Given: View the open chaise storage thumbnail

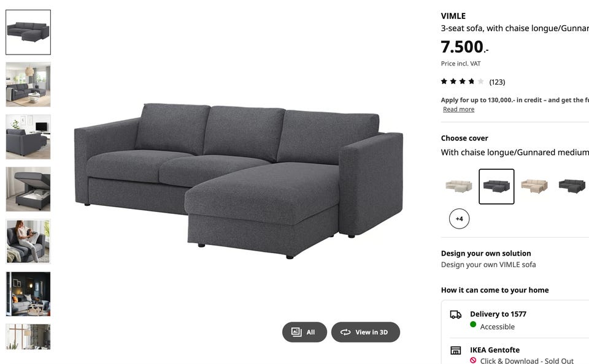Looking at the screenshot, I should coord(28,189).
